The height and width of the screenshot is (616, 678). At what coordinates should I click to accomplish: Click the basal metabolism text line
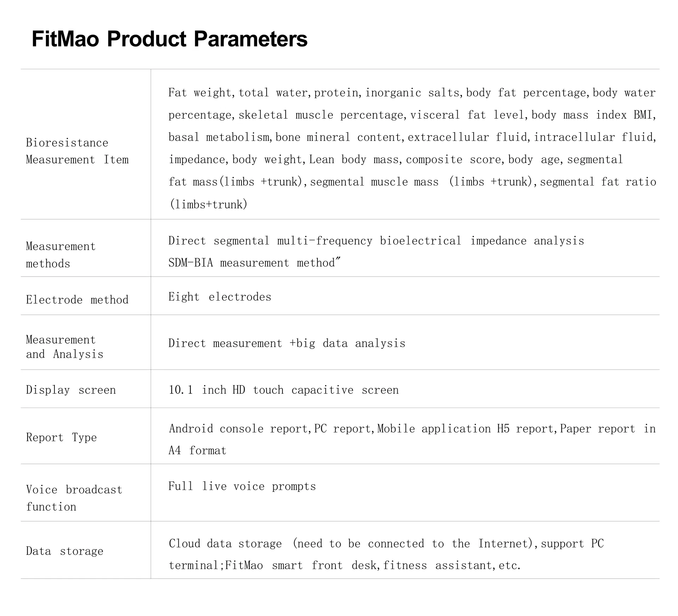click(412, 137)
